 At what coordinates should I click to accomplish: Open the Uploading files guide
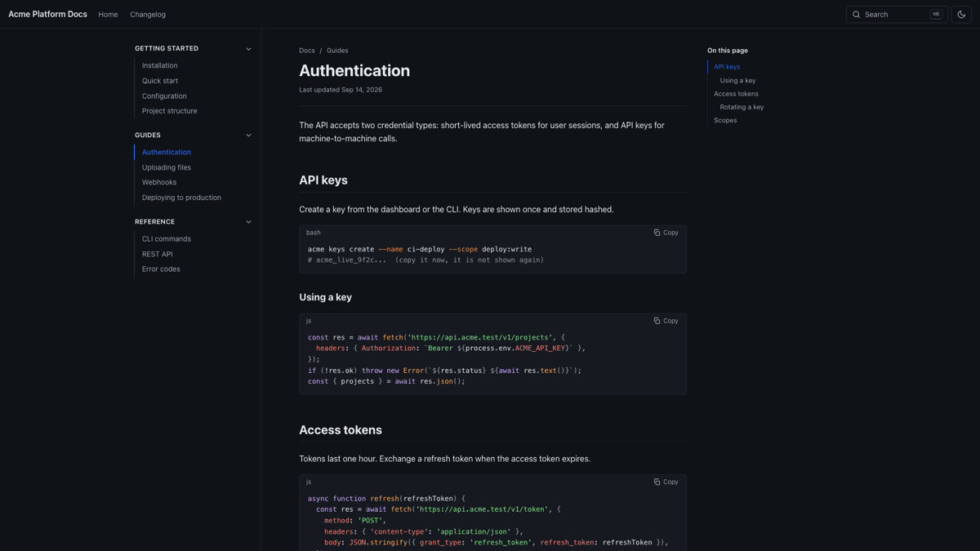[x=167, y=167]
